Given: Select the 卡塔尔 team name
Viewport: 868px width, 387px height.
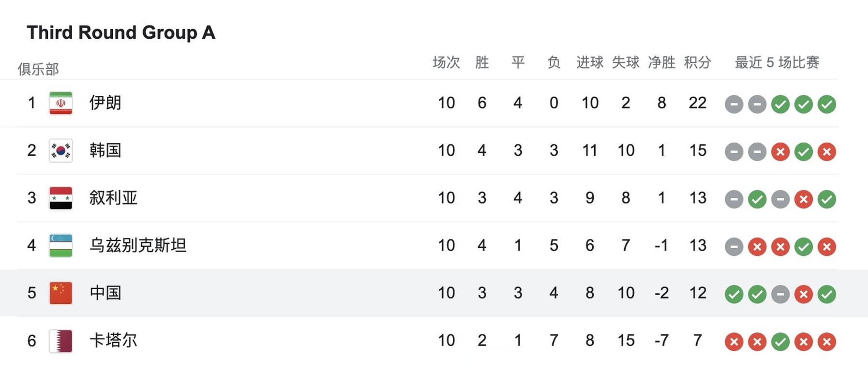Looking at the screenshot, I should [113, 340].
